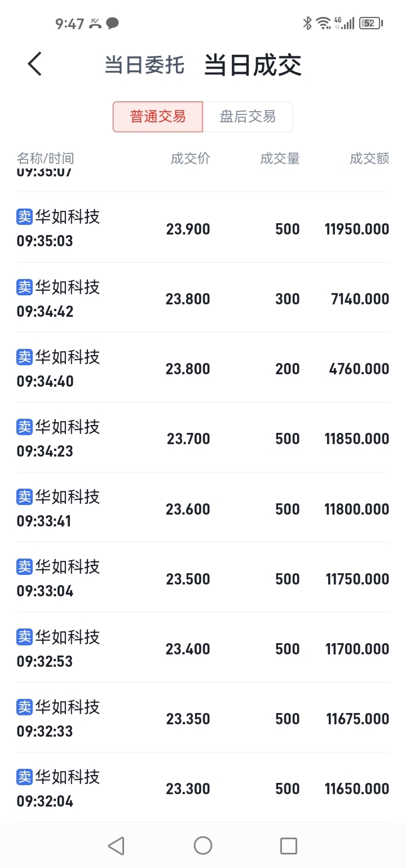Open the 09:34:40 trade of 200 shares
Viewport: 406px width, 868px height.
(203, 367)
